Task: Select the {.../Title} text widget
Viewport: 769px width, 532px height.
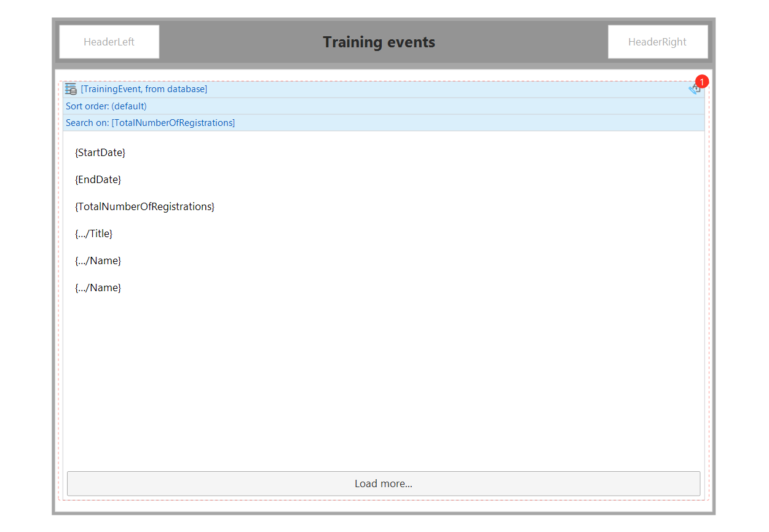Action: click(93, 233)
